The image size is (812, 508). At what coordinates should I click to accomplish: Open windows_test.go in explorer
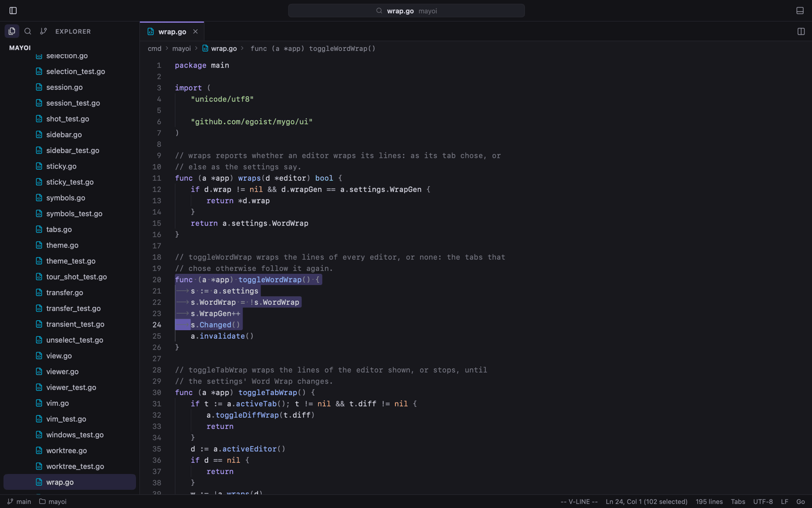pos(70,435)
